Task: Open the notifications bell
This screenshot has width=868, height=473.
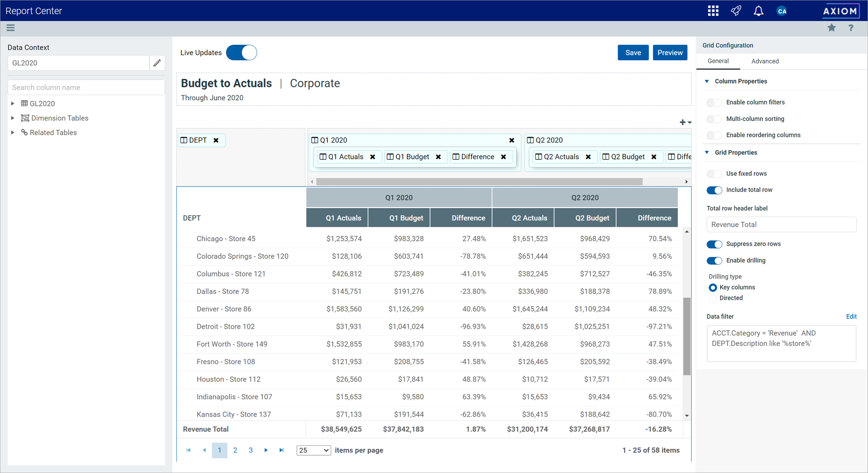Action: click(x=758, y=11)
